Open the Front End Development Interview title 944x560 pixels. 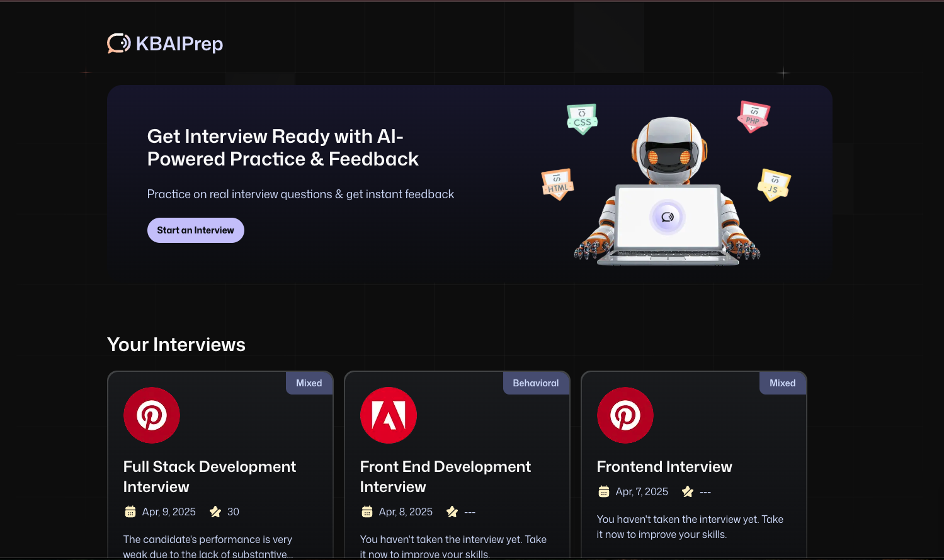[445, 476]
